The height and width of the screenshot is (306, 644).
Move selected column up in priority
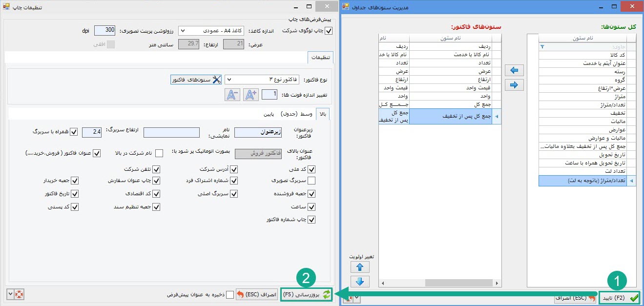(x=360, y=267)
